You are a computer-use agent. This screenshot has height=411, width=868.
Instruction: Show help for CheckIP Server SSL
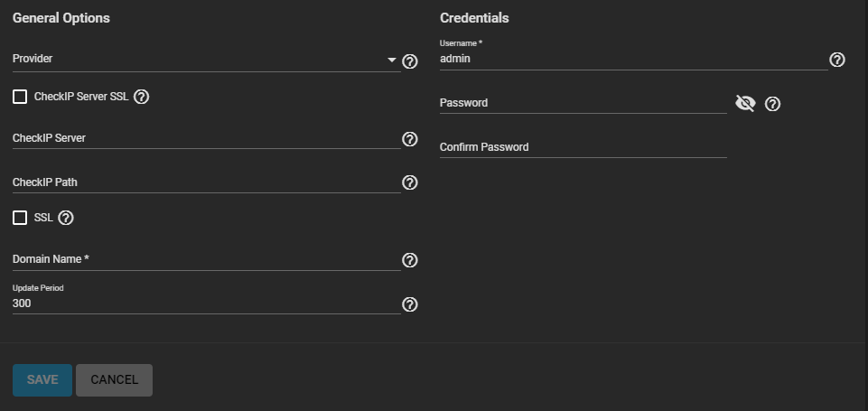141,97
